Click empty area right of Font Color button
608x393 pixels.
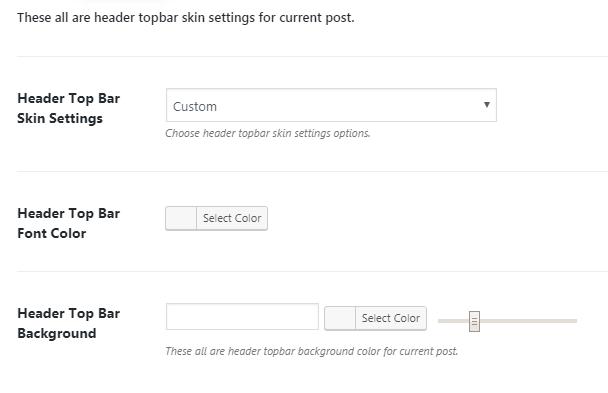coord(427,218)
